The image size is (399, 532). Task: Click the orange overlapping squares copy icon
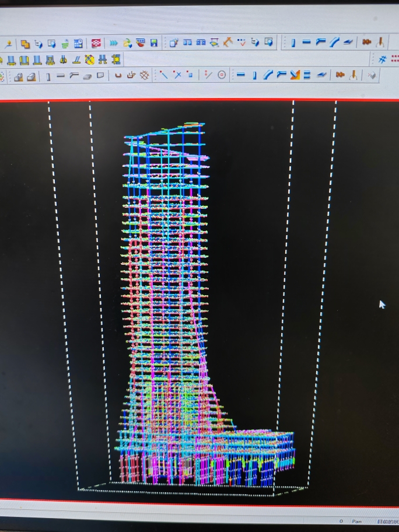[x=25, y=43]
